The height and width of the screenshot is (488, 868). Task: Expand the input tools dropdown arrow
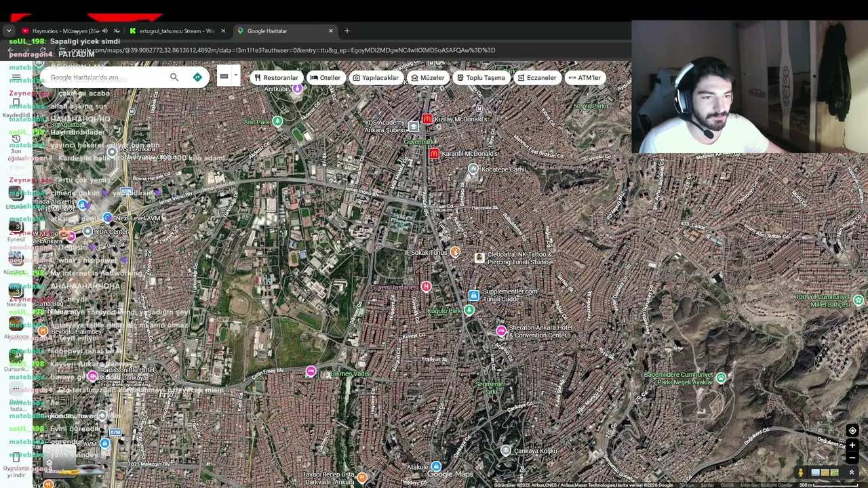235,76
